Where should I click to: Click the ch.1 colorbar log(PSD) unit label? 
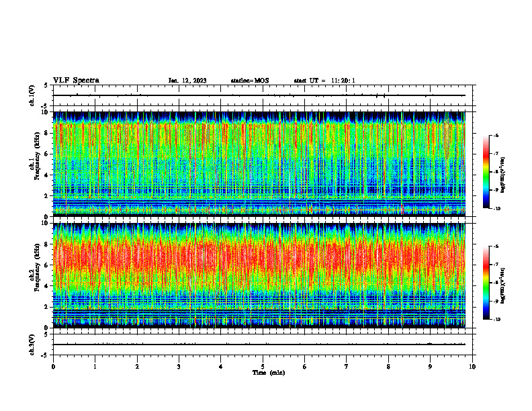coord(503,175)
